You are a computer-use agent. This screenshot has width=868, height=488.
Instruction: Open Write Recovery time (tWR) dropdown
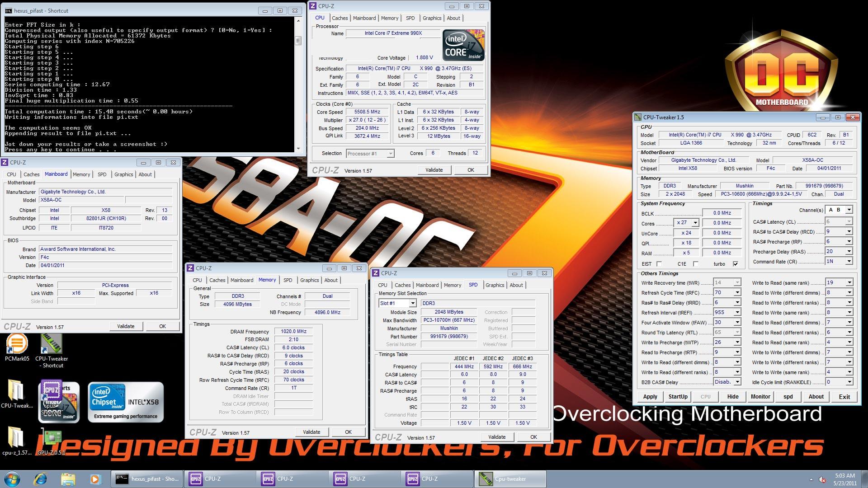pos(737,282)
